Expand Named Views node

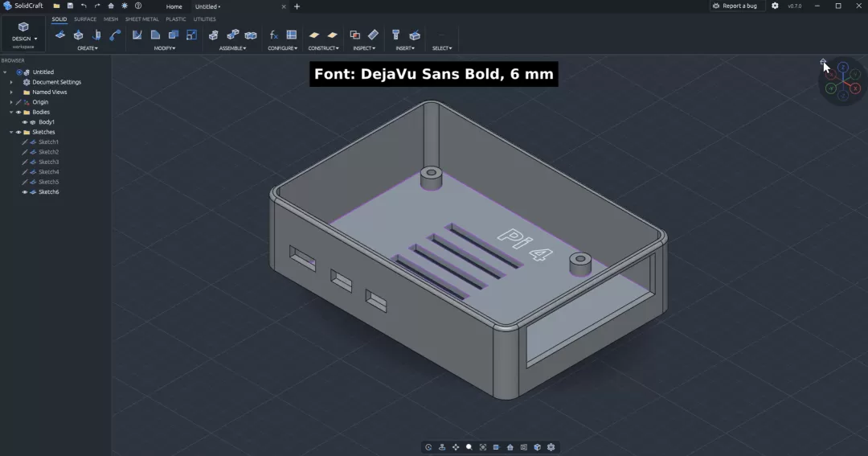(x=11, y=92)
